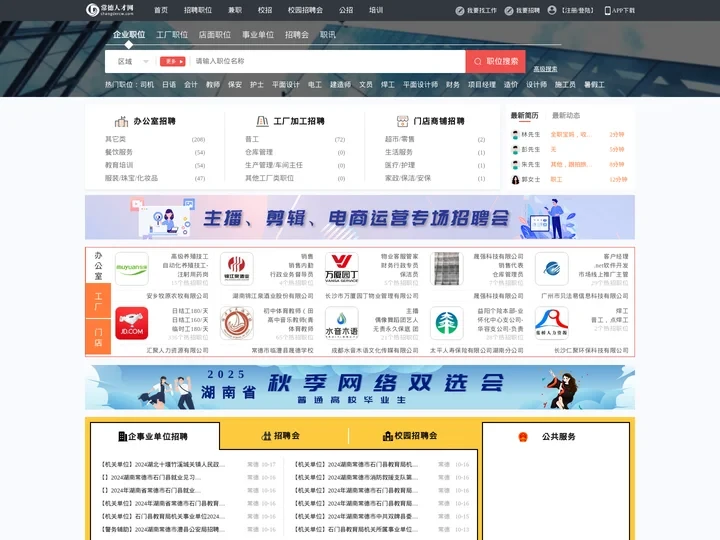
Task: Click the factory icon beside 工厂加工招聘
Action: pyautogui.click(x=262, y=121)
